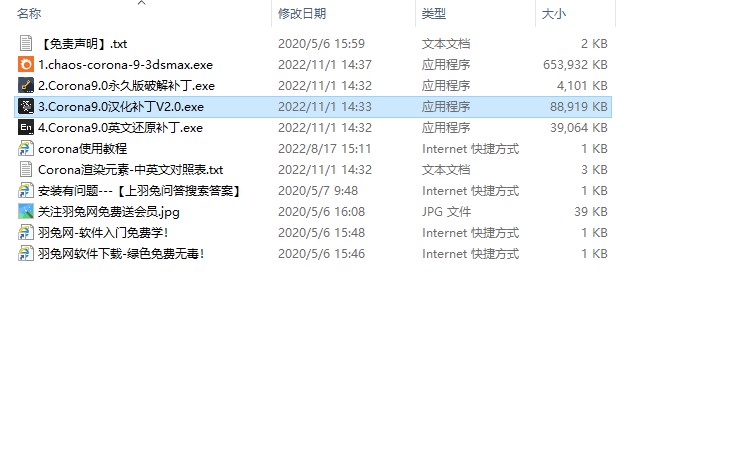This screenshot has width=738, height=476.
Task: Click the document icon for Corona渲染元素-中英文对照表.txt
Action: pos(26,169)
